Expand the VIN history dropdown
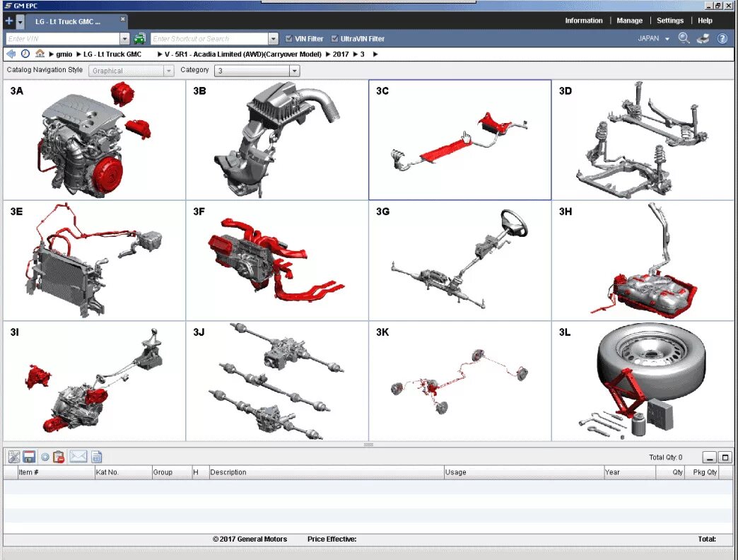This screenshot has height=560, width=738. [124, 39]
